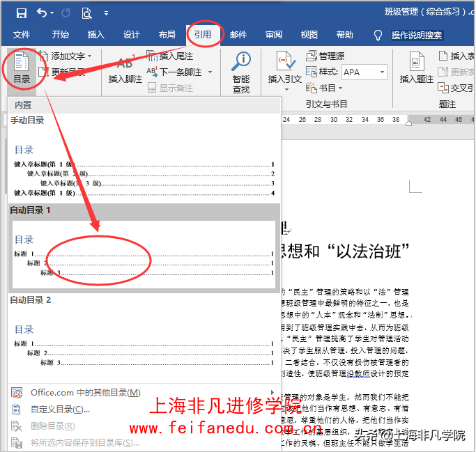
Task: Click the 内置 section header
Action: [23, 105]
